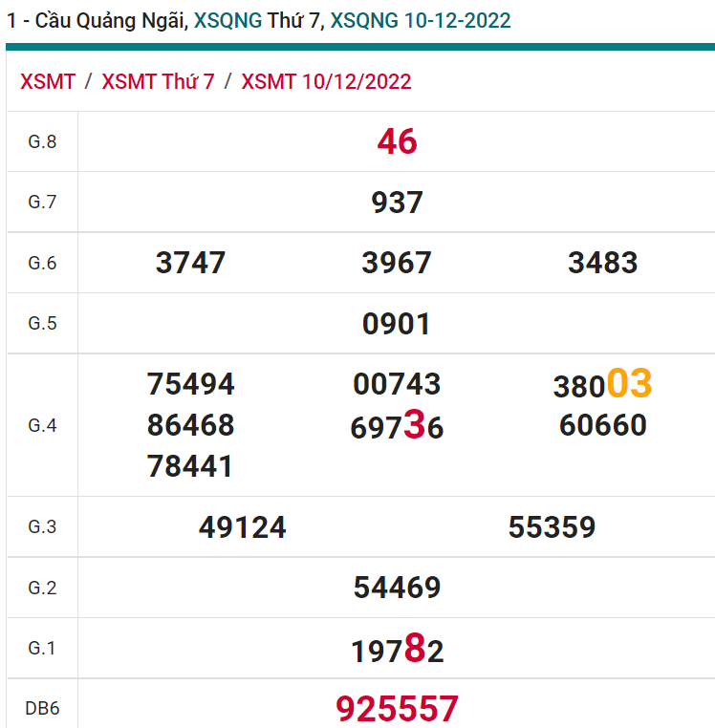
Task: Click G.6 number 3747
Action: tap(190, 263)
